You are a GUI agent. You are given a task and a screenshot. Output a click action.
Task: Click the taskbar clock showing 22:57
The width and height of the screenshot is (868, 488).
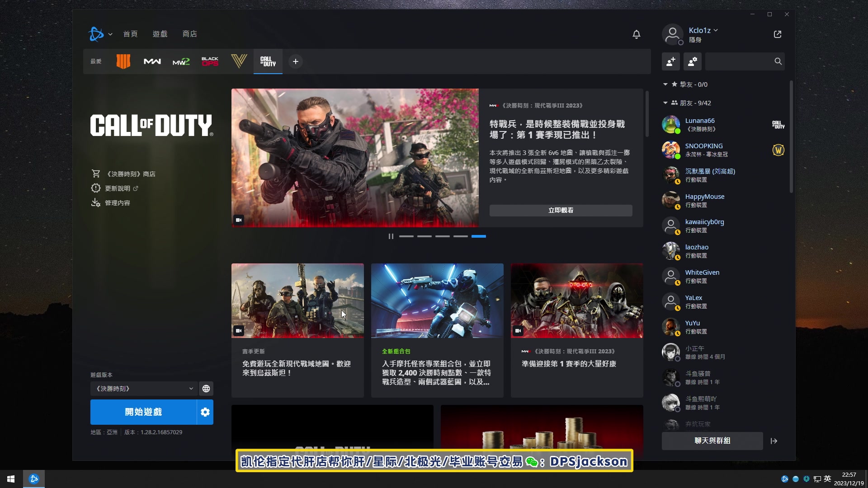[x=849, y=479]
